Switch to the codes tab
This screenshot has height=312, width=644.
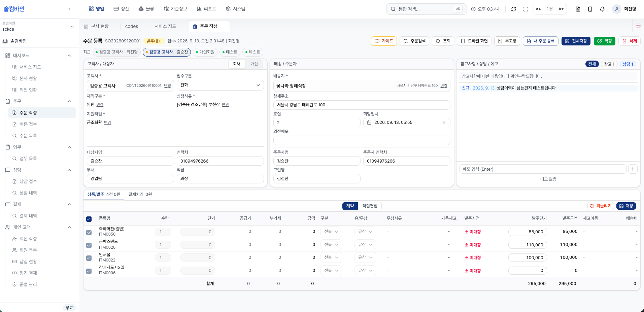[132, 26]
